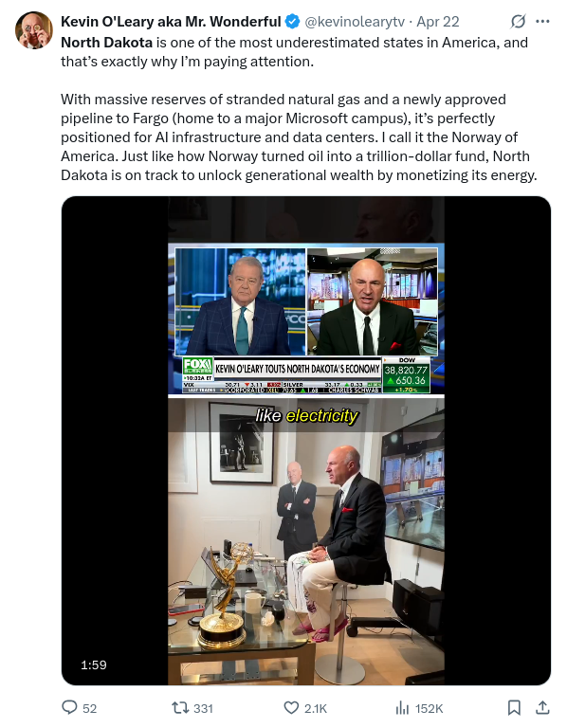Open Kevin O'Leary's profile avatar
Viewport: 567px width, 728px height.
(34, 30)
